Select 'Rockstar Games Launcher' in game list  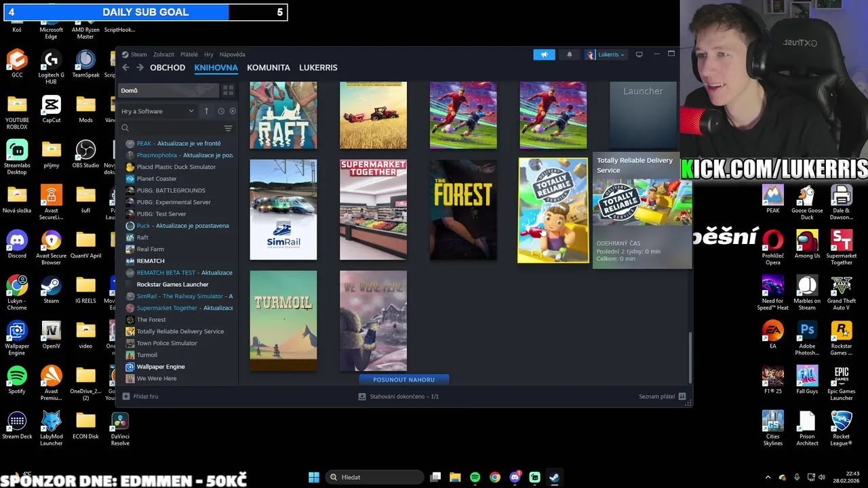[172, 285]
